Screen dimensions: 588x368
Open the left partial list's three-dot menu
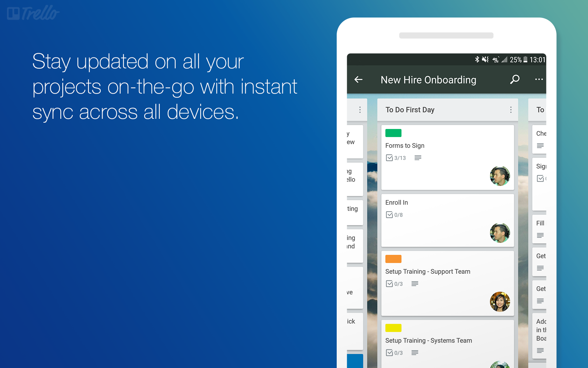coord(360,110)
